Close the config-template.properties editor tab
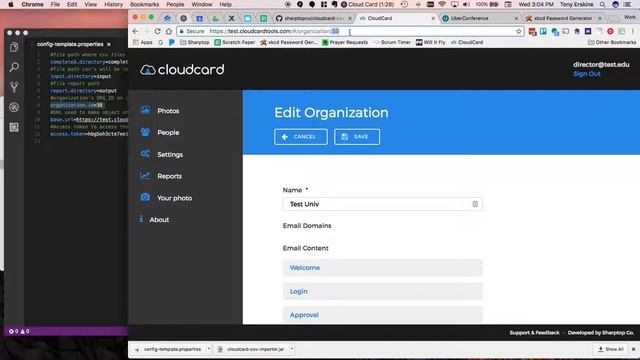Screen dimensions: 640x360 click(109, 44)
